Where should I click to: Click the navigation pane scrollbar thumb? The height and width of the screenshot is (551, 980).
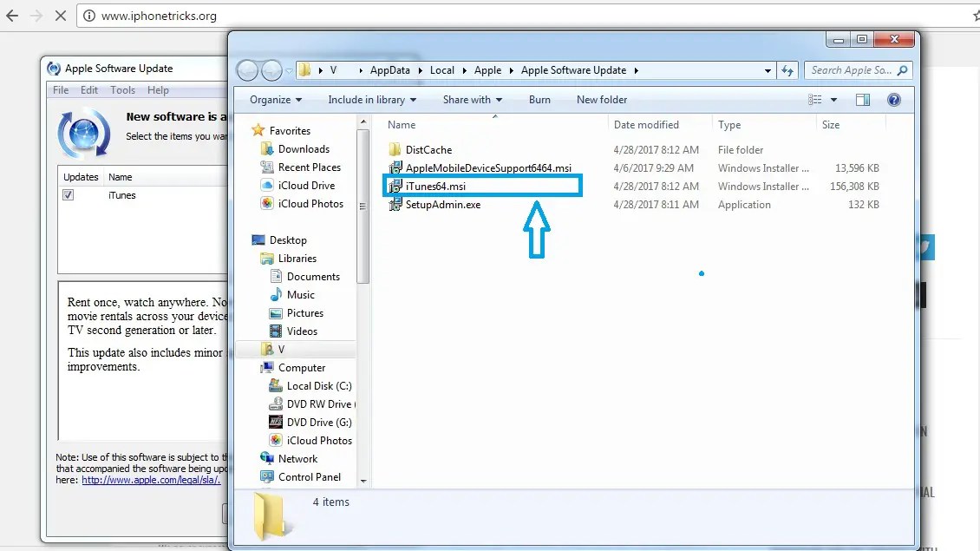pyautogui.click(x=363, y=207)
